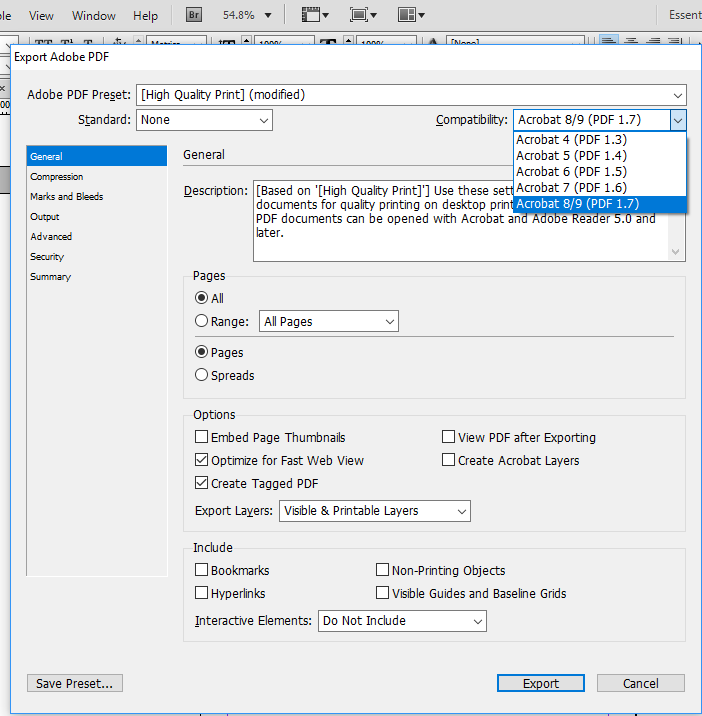Open the Arrange Documents icon menu
This screenshot has width=702, height=716.
click(410, 15)
